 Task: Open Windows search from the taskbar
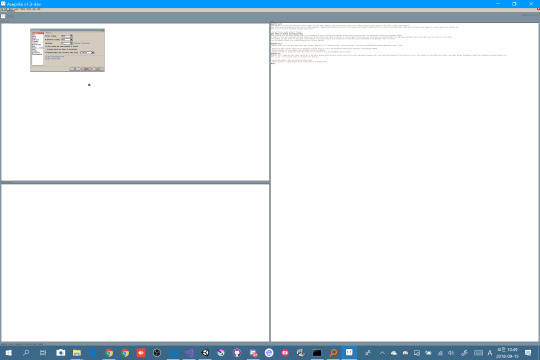point(26,353)
